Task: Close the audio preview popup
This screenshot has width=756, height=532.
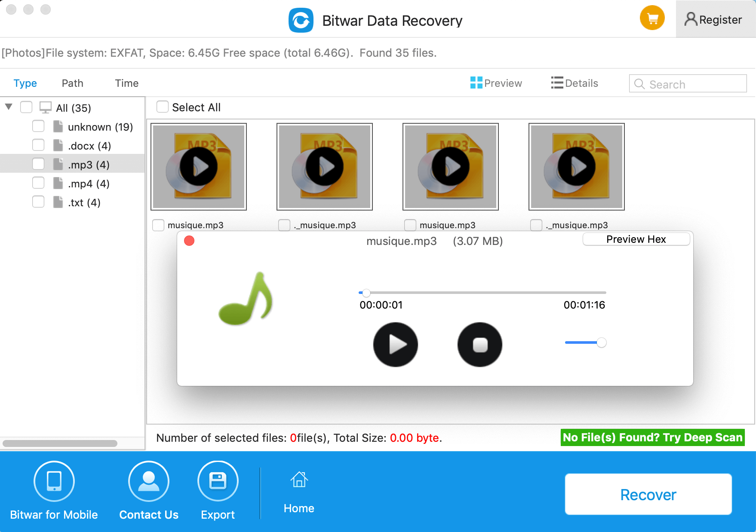Action: (x=189, y=241)
